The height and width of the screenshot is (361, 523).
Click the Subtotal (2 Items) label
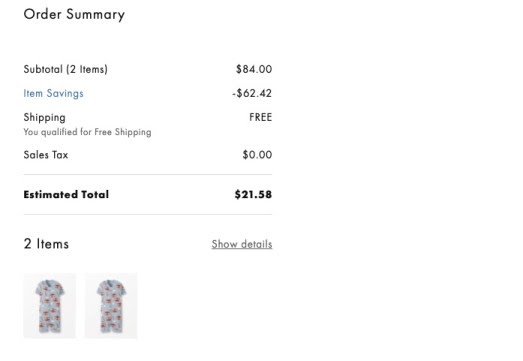[x=65, y=69]
